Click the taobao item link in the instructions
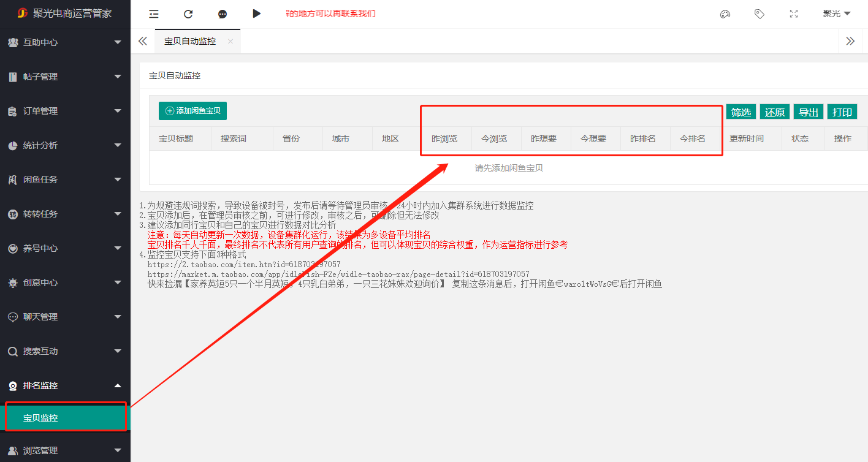Viewport: 868px width, 462px height. 245,264
